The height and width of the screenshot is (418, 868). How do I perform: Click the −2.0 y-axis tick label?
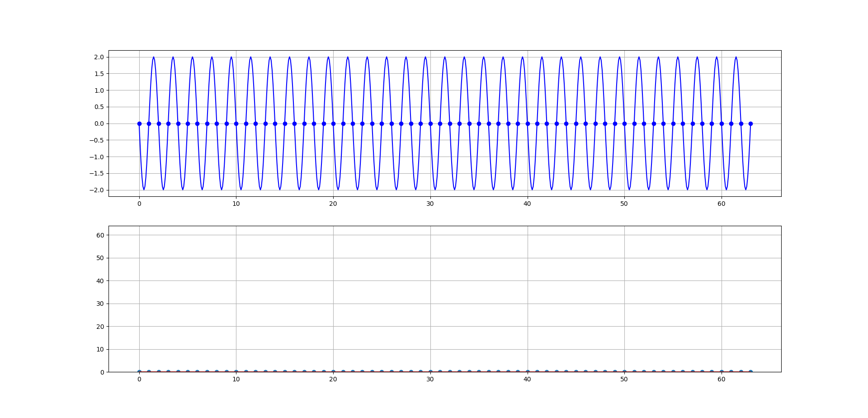[96, 190]
